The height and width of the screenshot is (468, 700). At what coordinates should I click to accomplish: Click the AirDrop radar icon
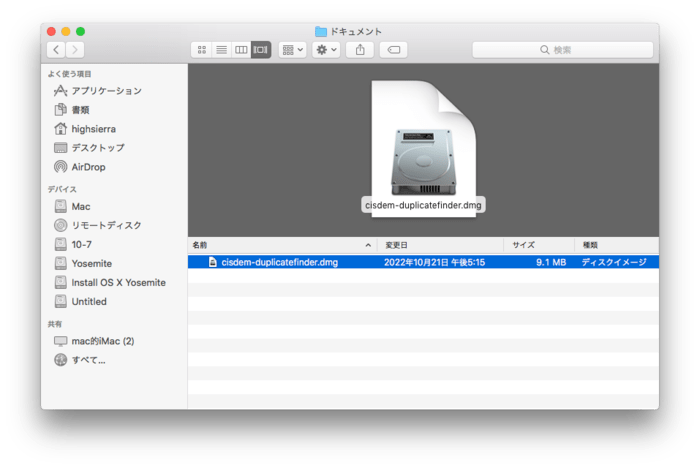click(x=60, y=167)
